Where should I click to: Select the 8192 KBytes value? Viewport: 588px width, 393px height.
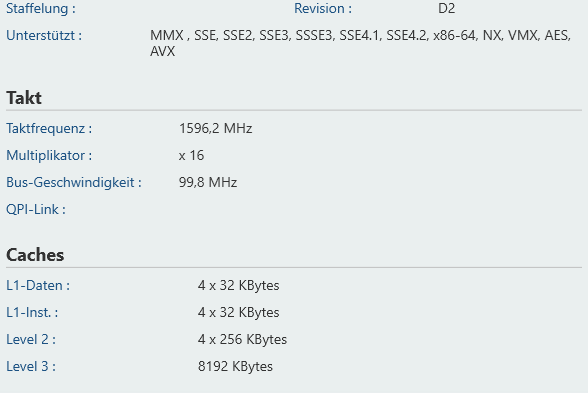point(235,367)
